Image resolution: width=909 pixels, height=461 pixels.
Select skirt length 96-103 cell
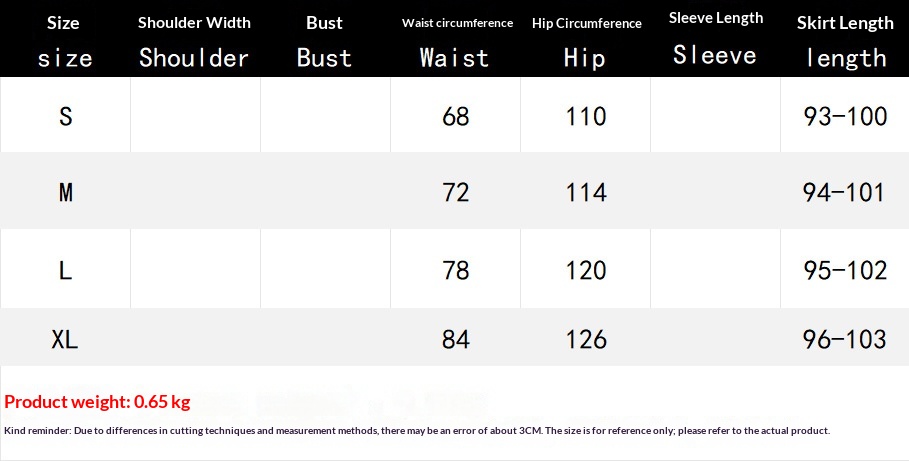(x=845, y=339)
